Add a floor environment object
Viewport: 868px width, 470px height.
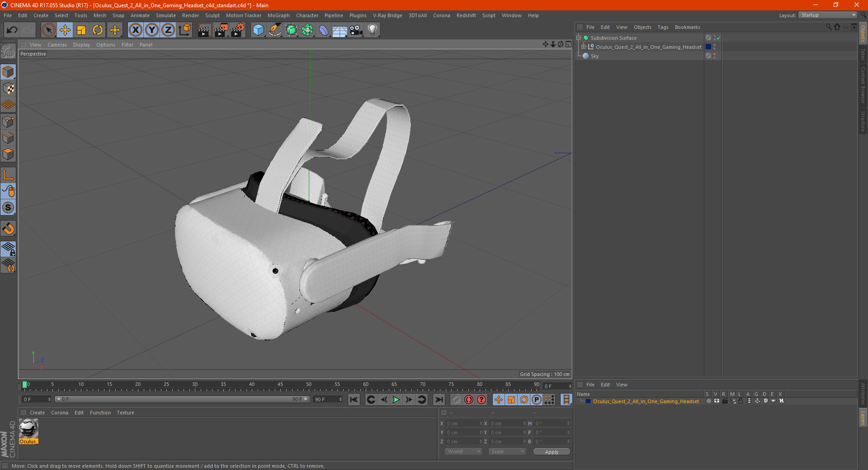340,30
